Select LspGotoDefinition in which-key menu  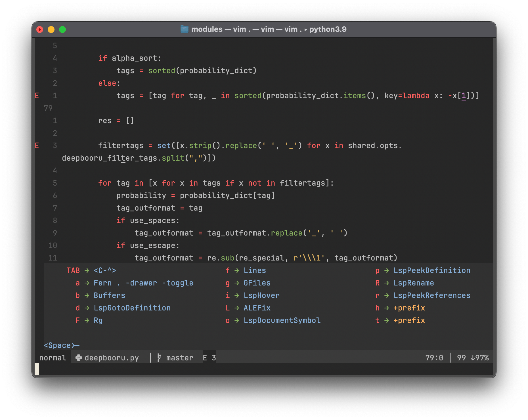pos(123,308)
